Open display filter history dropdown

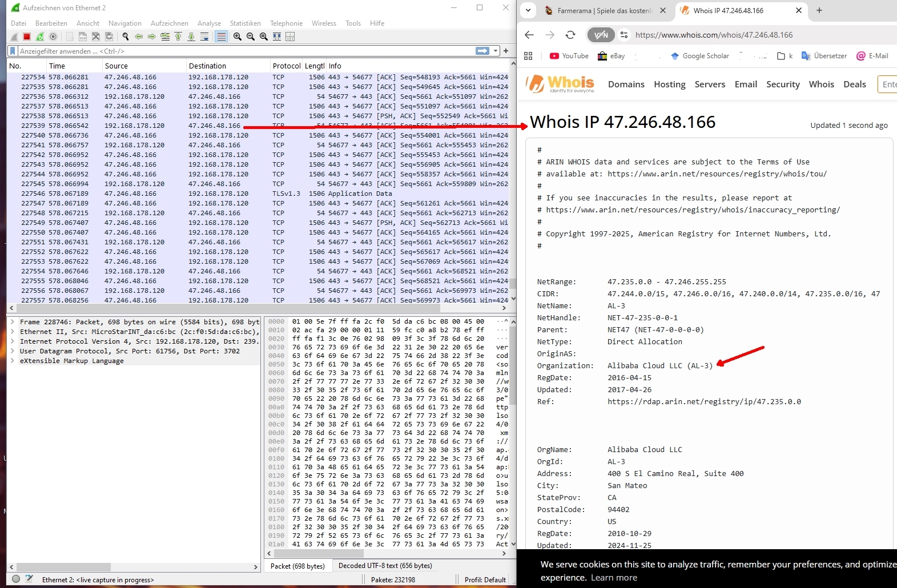[x=496, y=51]
